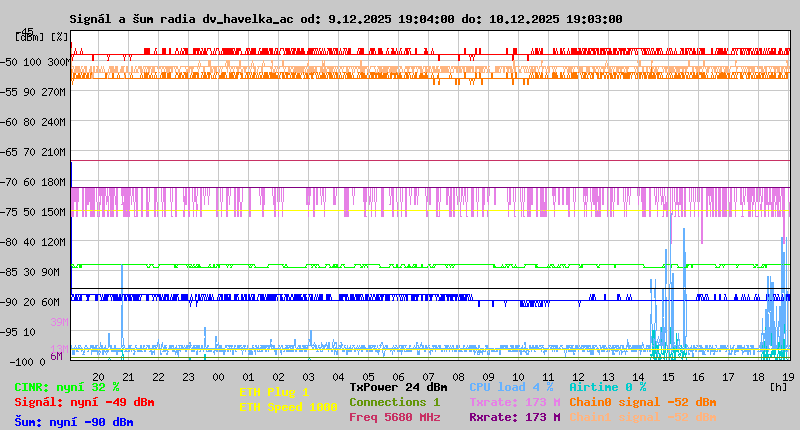The image size is (800, 430).
Task: Select the 'Šum: nyní -90 dBm' legend entry
Action: pos(74,422)
